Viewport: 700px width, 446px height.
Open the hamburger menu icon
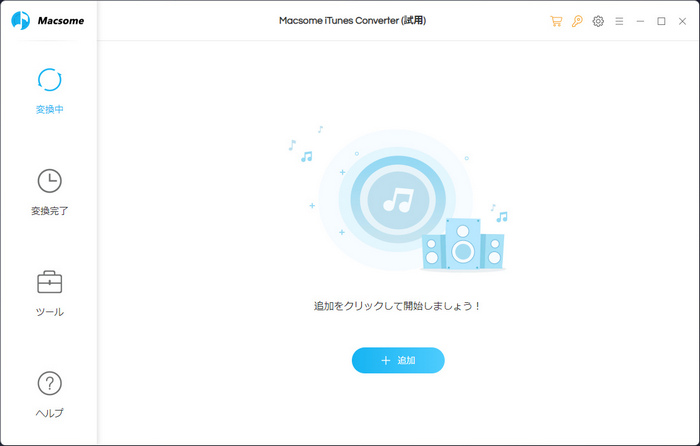tap(619, 21)
